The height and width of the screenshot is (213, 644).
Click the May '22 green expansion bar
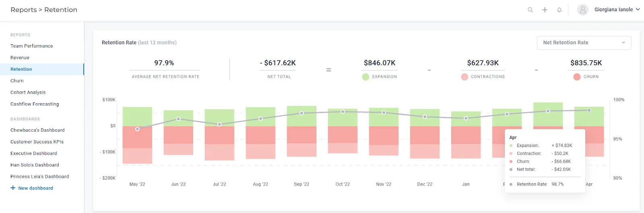pyautogui.click(x=137, y=117)
